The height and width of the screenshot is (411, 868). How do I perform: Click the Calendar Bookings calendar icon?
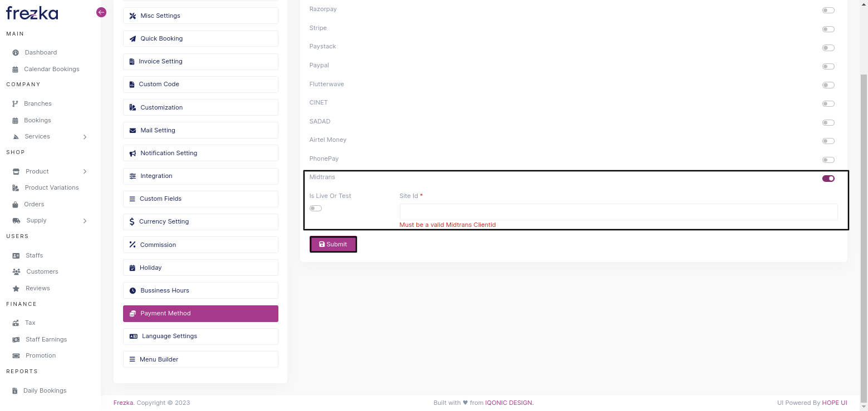16,70
